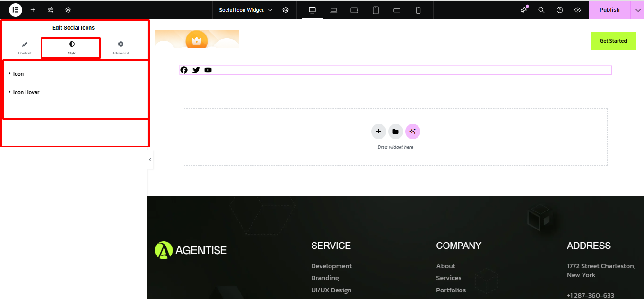Open the UI/UX Design footer link
The width and height of the screenshot is (644, 299).
point(331,290)
